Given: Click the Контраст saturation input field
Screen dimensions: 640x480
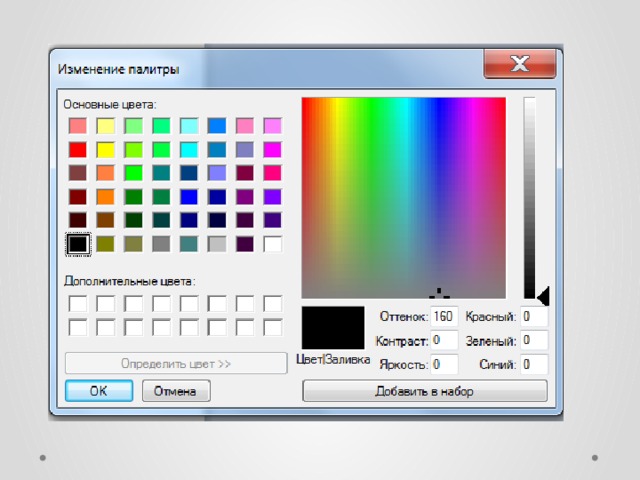Looking at the screenshot, I should [443, 341].
